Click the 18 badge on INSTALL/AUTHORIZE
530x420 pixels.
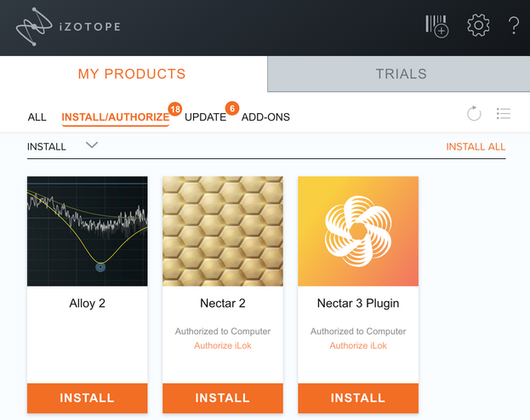175,109
